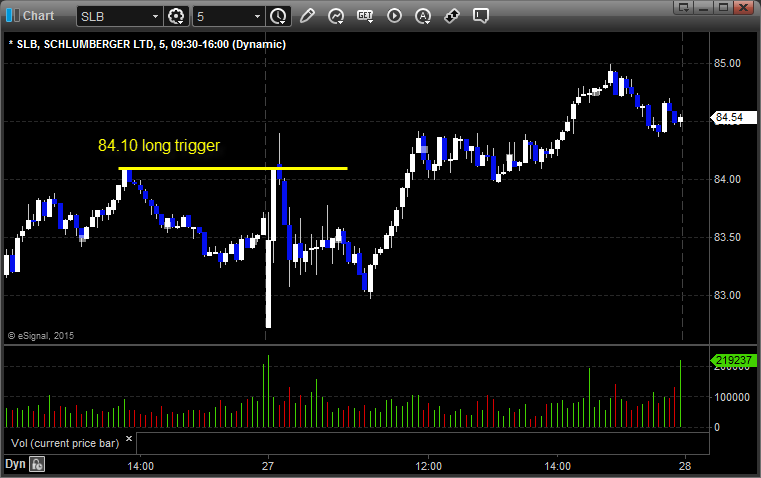The width and height of the screenshot is (761, 478).
Task: Click the 83.50 price axis label
Action: (x=727, y=237)
